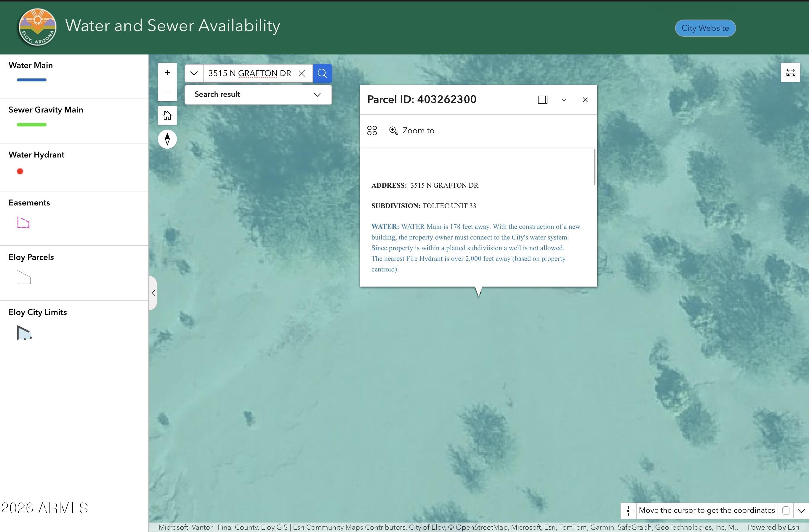Dock the parcel popup panel
Image resolution: width=809 pixels, height=532 pixels.
(542, 100)
